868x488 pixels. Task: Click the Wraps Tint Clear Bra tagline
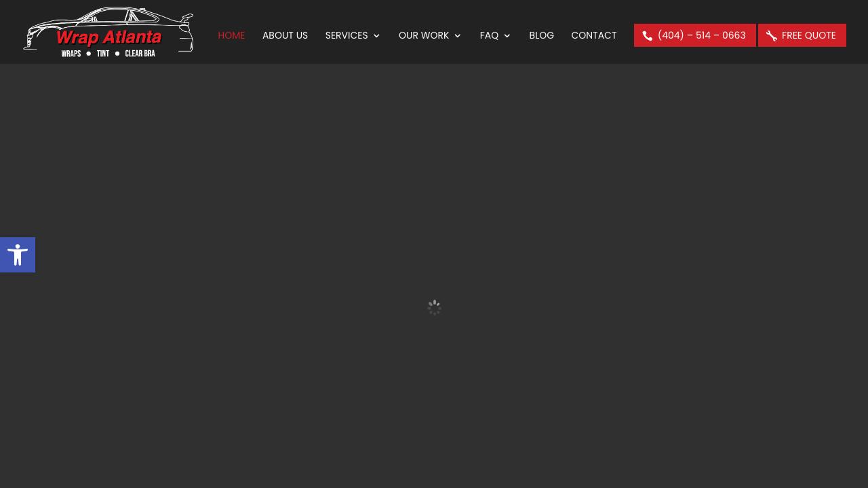(108, 54)
